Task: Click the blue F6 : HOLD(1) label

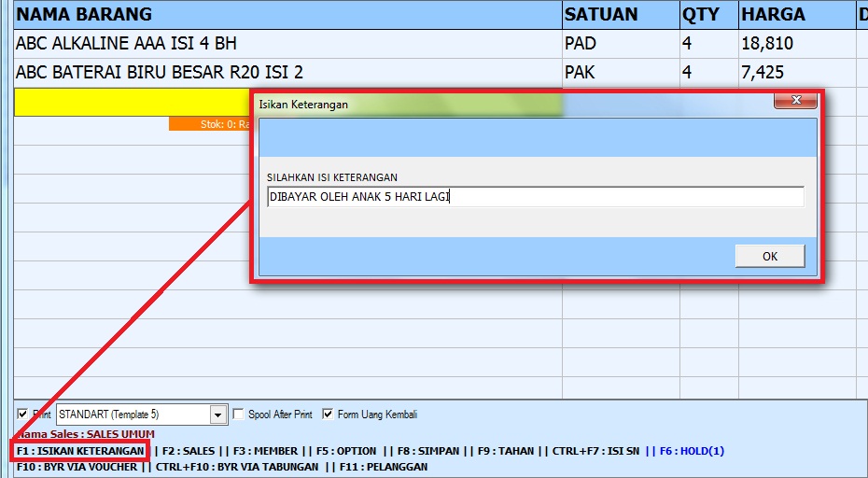Action: click(x=692, y=451)
